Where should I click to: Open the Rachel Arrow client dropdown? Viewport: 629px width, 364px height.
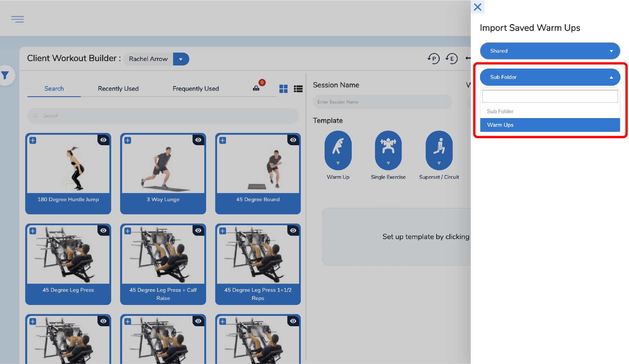tap(181, 59)
